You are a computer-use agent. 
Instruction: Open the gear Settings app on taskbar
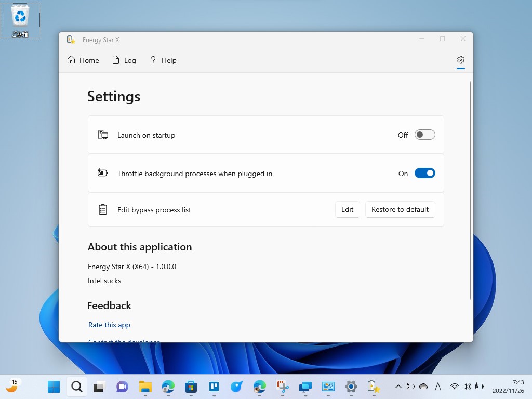(351, 387)
